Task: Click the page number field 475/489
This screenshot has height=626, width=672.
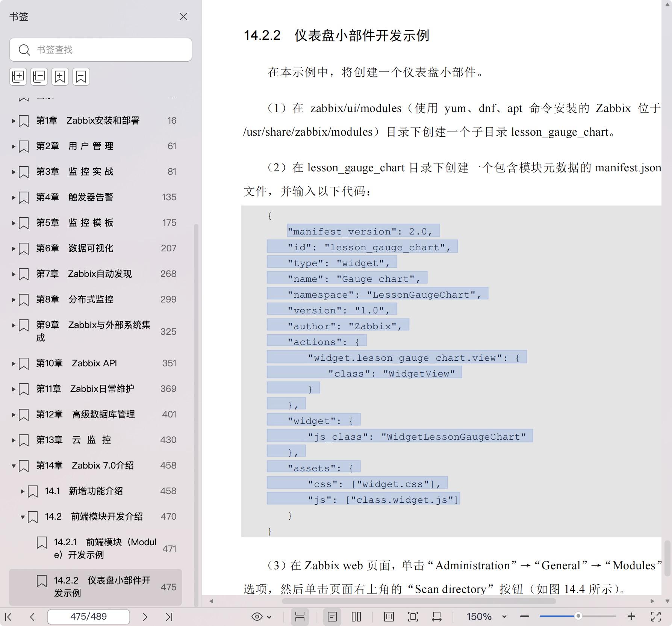Action: tap(89, 617)
